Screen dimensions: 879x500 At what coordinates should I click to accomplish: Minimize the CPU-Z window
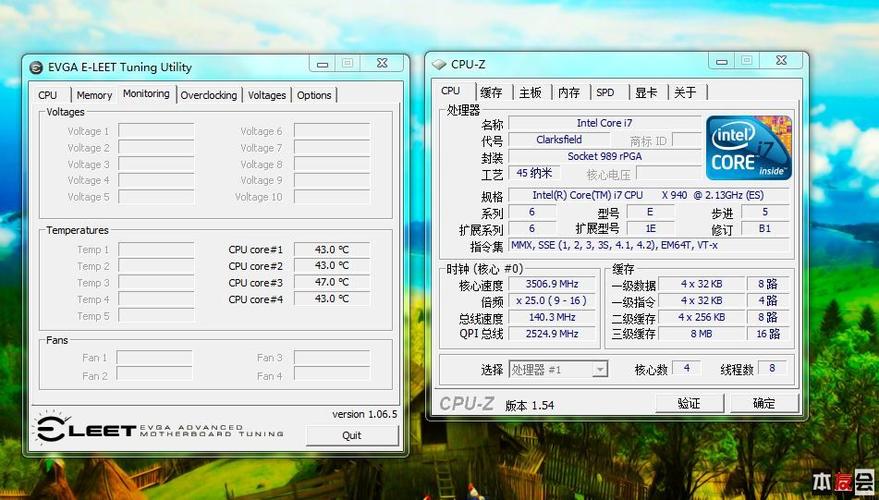(x=721, y=61)
